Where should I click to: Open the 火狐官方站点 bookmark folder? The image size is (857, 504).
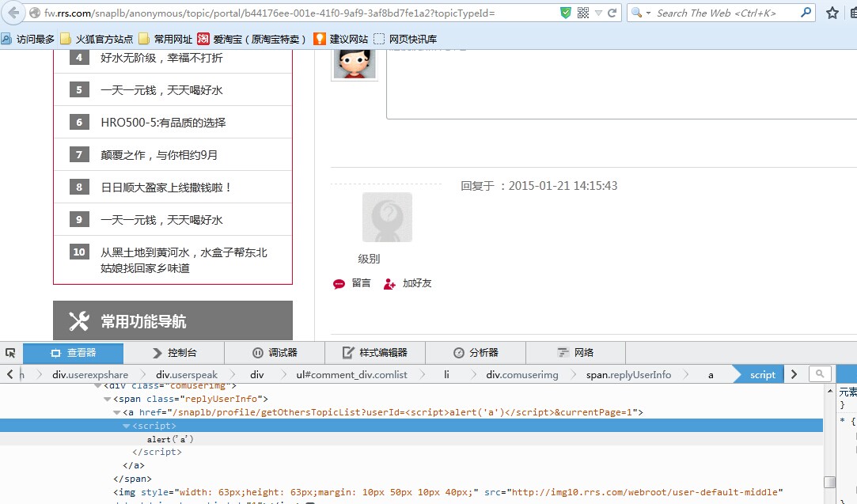(97, 39)
